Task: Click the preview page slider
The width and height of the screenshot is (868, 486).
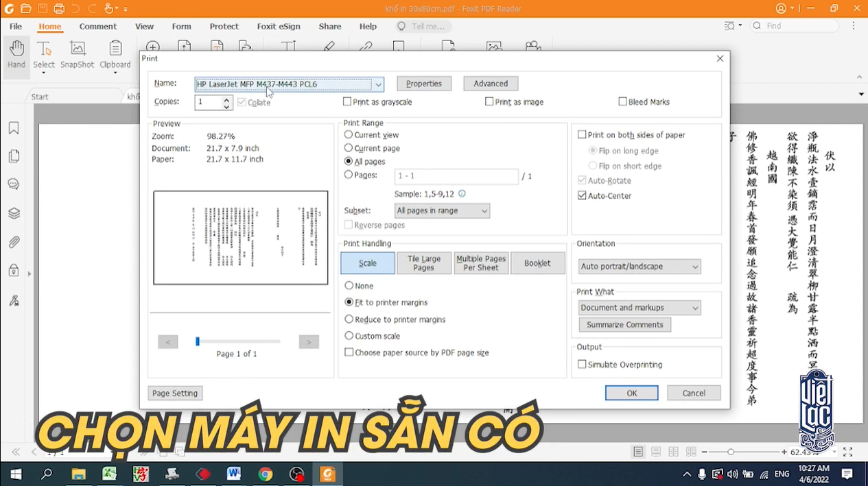Action: (x=237, y=341)
